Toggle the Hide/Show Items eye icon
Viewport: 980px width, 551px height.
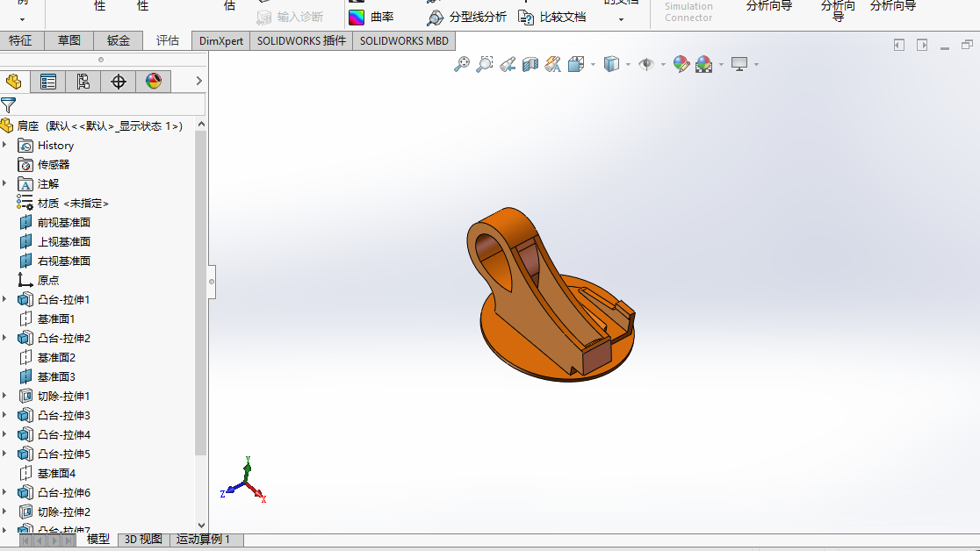pos(646,64)
